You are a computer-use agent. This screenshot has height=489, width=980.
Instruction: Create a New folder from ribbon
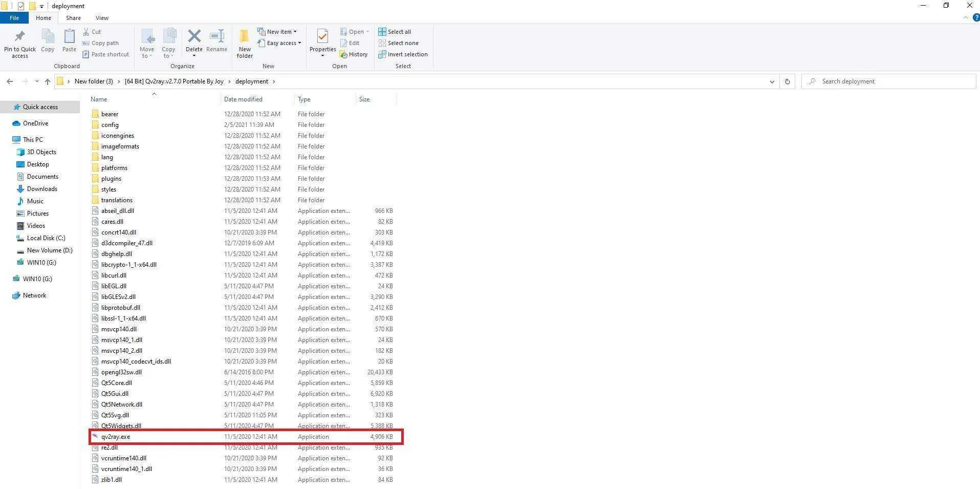(x=245, y=44)
